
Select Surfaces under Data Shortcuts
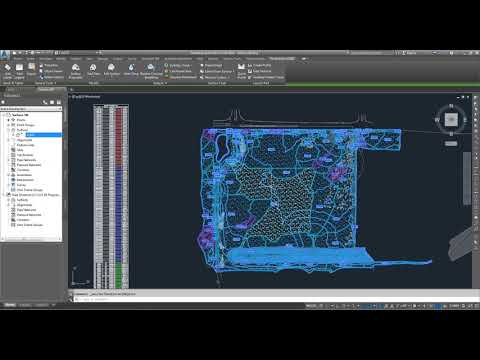click(22, 200)
